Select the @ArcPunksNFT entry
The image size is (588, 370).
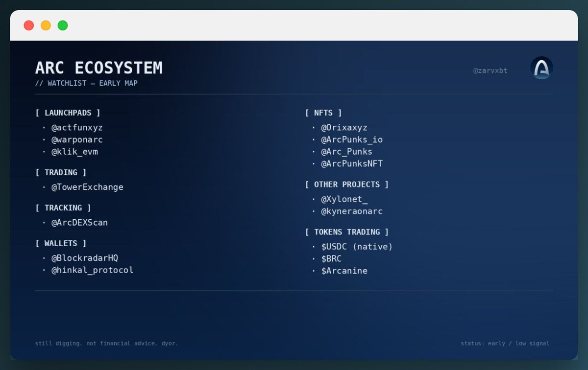(352, 163)
